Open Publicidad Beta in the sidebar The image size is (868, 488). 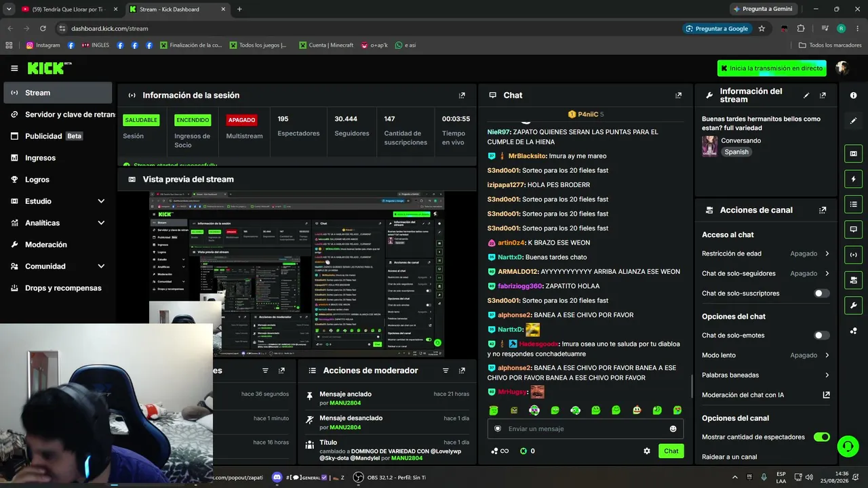(x=58, y=136)
